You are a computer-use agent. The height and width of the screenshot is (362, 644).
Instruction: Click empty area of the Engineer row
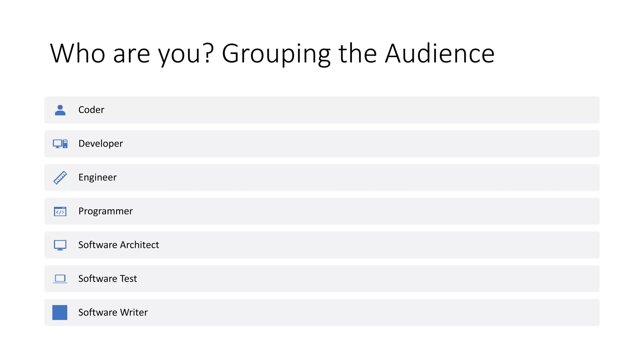pyautogui.click(x=346, y=178)
